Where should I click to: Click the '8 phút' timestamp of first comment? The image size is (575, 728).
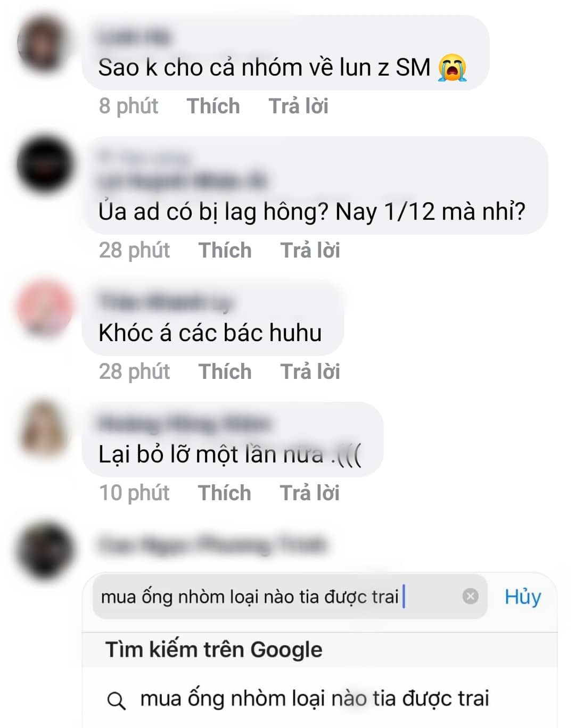tap(128, 106)
